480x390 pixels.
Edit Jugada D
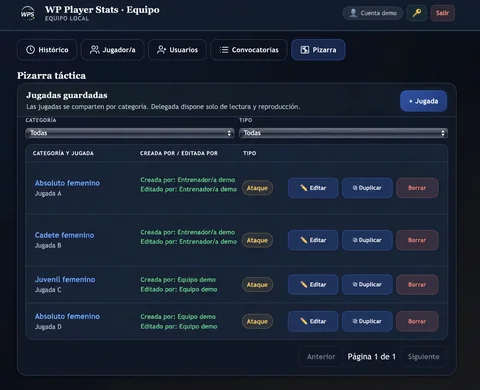[313, 321]
